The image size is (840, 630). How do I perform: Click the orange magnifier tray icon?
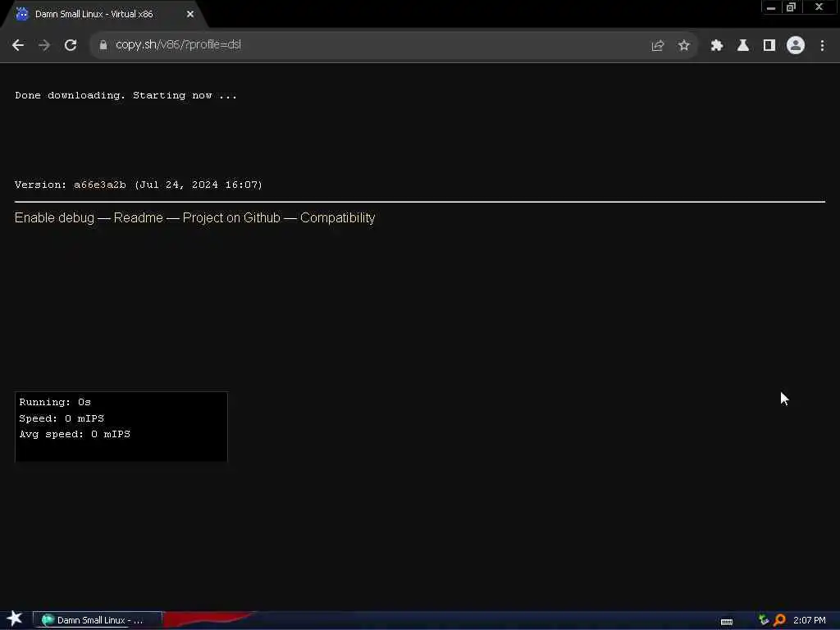pyautogui.click(x=779, y=620)
